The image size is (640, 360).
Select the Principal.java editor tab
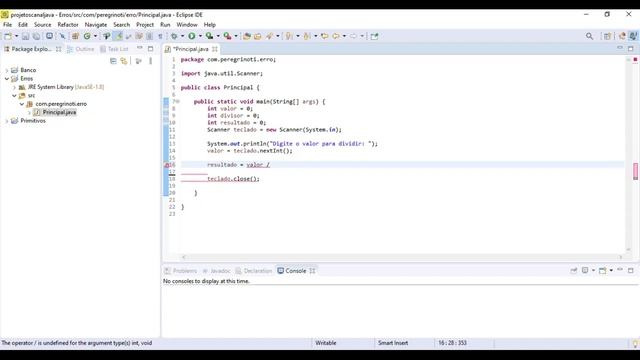(x=191, y=49)
